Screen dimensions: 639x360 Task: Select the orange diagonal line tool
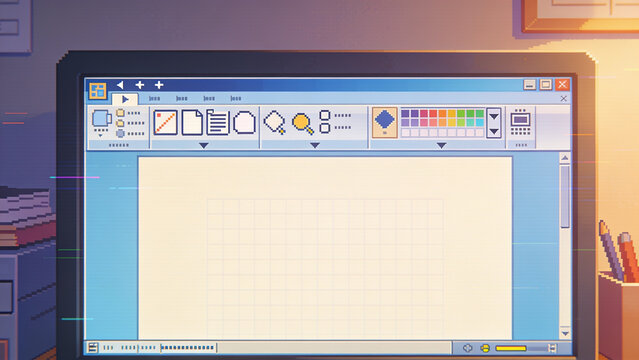coord(165,122)
